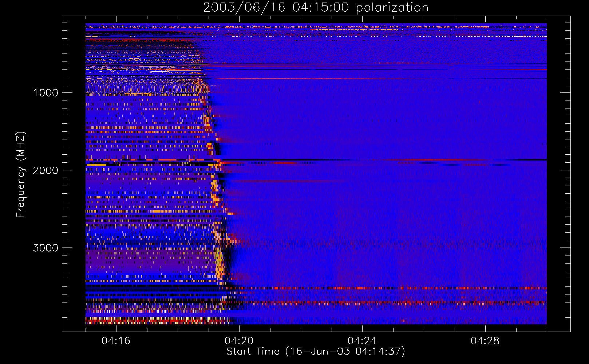The width and height of the screenshot is (589, 364).
Task: Click the plot title '2003/06/16 04:15:00 polarization'
Action: pyautogui.click(x=316, y=7)
